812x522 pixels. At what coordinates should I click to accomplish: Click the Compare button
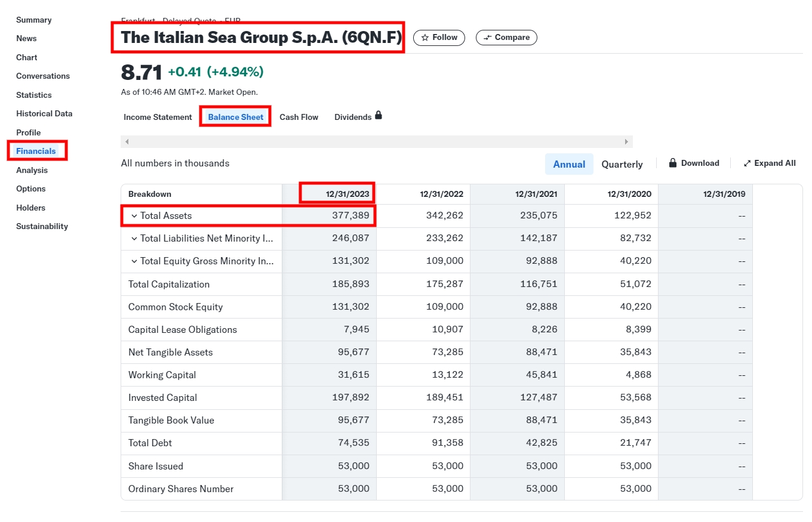(506, 38)
